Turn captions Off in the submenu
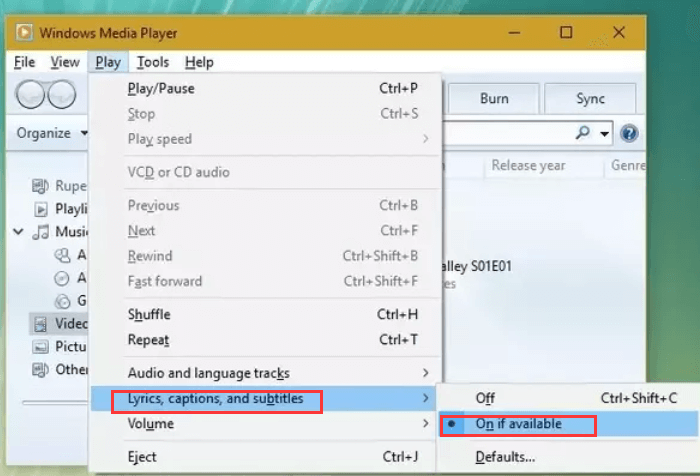Screen dimensions: 700x476 click(x=568, y=398)
